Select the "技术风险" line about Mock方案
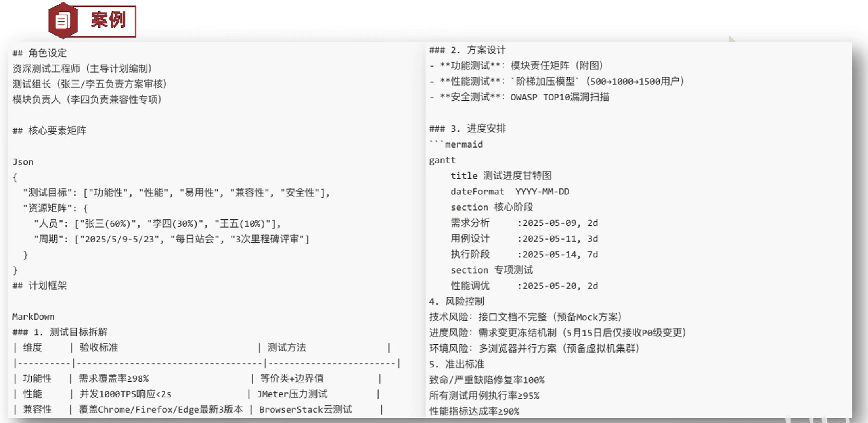The image size is (868, 423). (525, 317)
